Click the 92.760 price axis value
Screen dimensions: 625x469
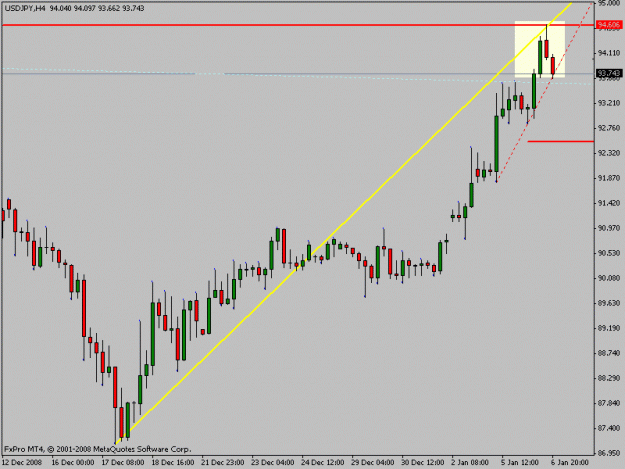click(609, 128)
